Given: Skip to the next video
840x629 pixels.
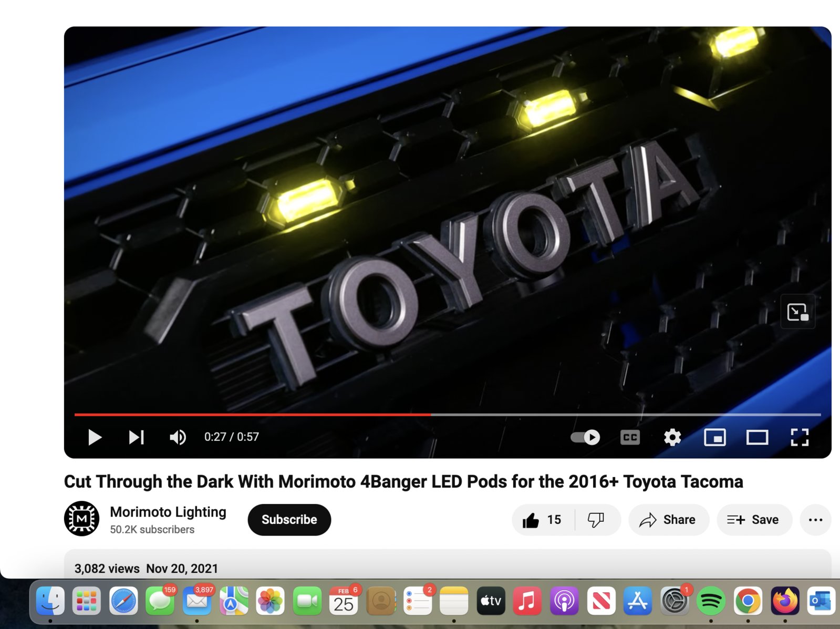Looking at the screenshot, I should click(x=136, y=437).
